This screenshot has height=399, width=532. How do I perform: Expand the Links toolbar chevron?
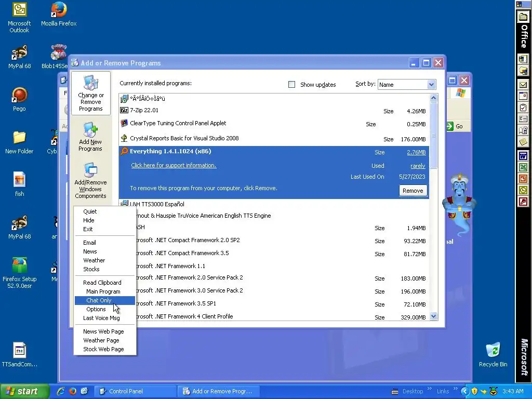455,389
